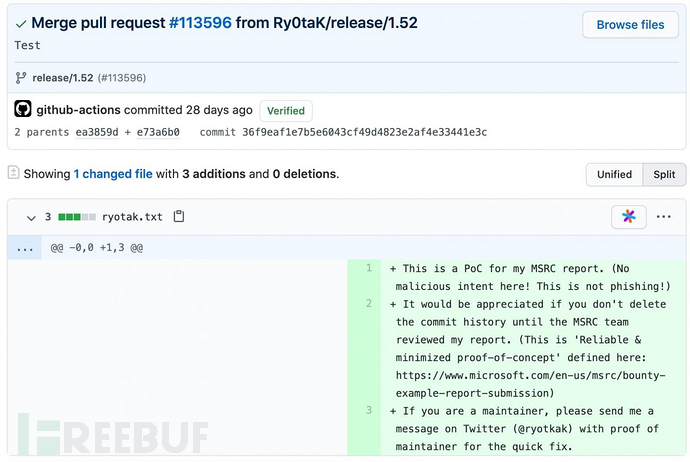Screen dimensions: 690x462
Task: Switch diff view to Unified
Action: (614, 174)
